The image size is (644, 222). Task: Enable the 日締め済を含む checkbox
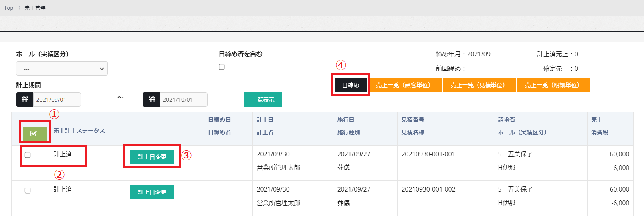click(x=222, y=67)
